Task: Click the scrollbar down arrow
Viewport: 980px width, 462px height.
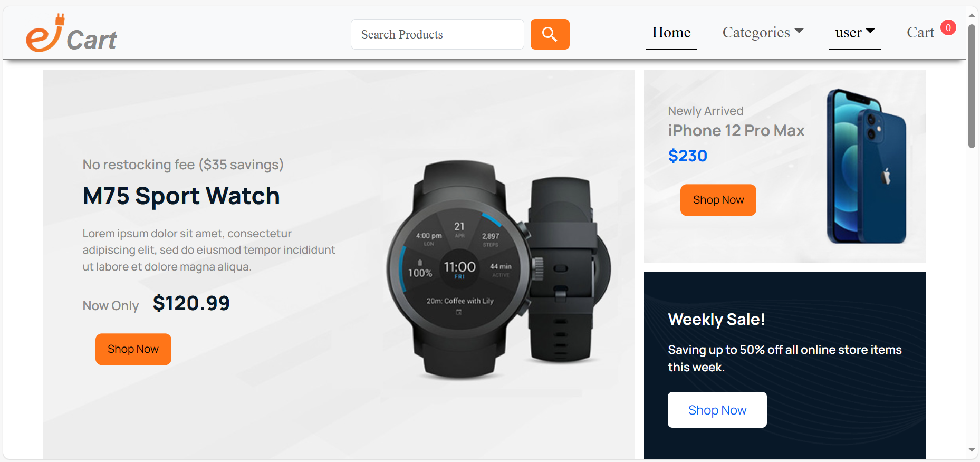Action: [x=972, y=450]
